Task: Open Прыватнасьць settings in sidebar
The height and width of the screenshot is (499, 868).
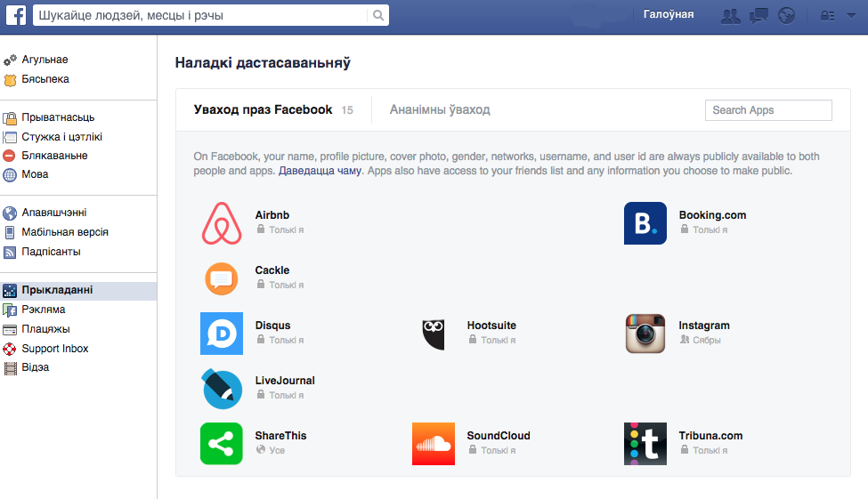Action: 58,117
